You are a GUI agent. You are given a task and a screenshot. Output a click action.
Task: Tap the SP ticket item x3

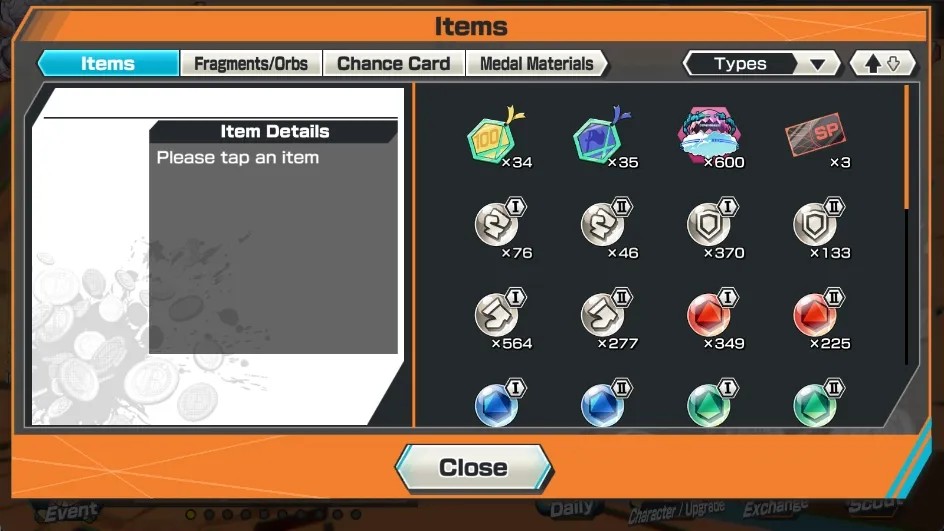pyautogui.click(x=816, y=137)
